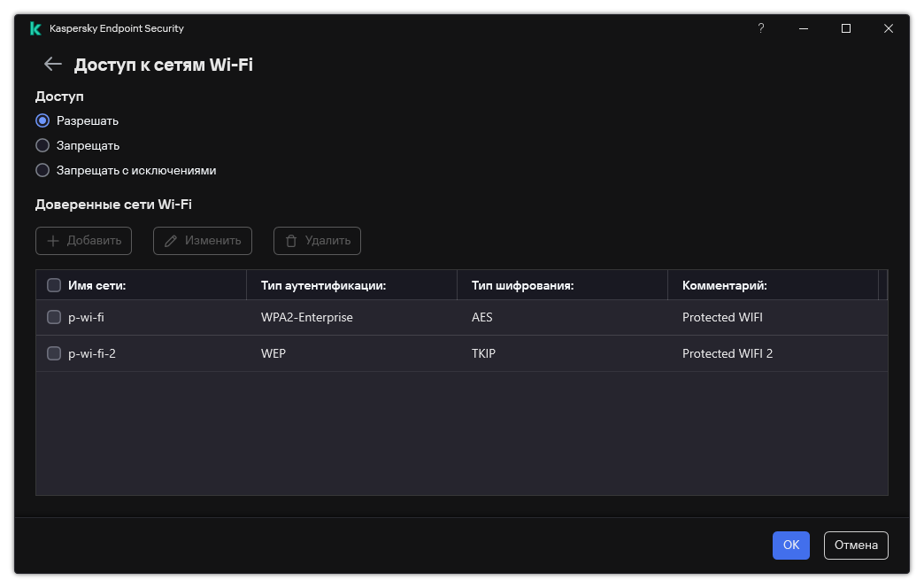Sort by Тип аутентификации column header

[323, 285]
